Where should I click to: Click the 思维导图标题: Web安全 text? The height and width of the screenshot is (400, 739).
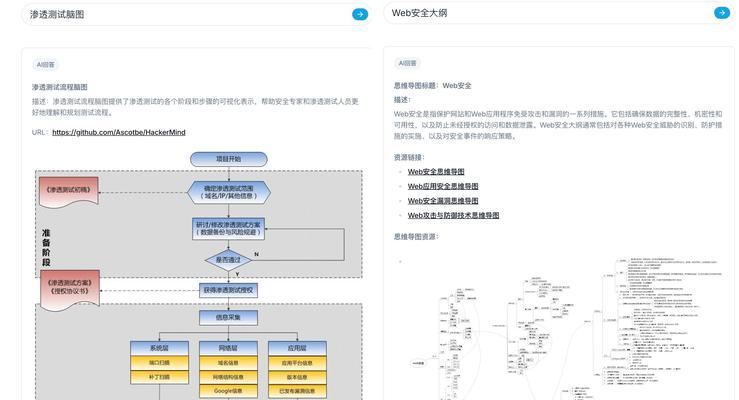point(433,86)
